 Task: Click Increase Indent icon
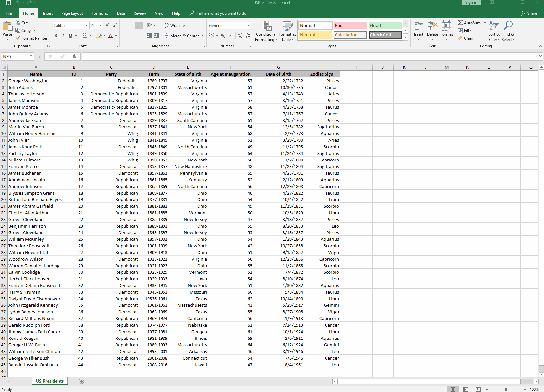[x=157, y=36]
